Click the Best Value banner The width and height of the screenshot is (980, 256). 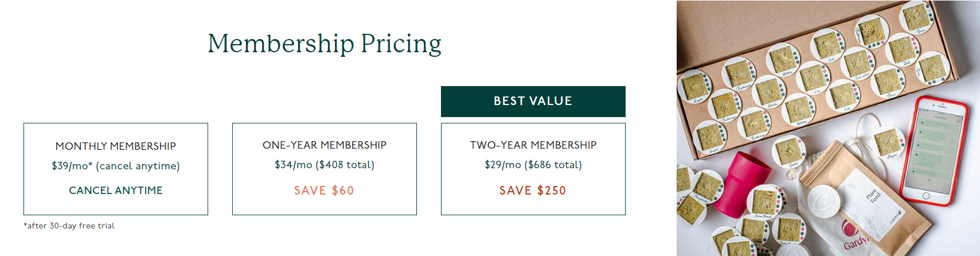coord(533,102)
